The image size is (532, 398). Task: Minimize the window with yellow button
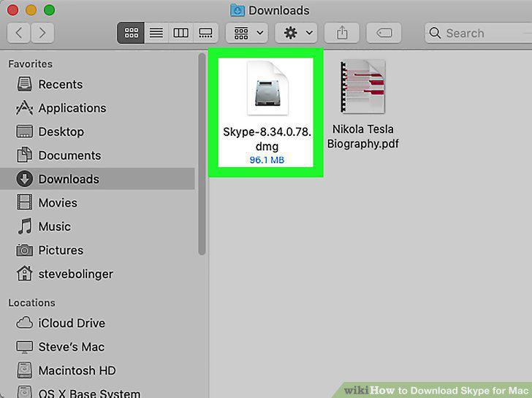coord(31,9)
